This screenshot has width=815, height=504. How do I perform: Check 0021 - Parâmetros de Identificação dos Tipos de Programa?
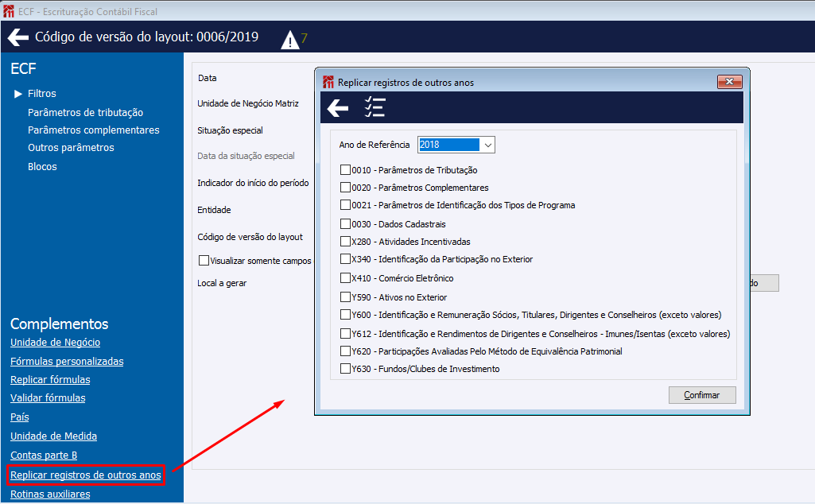(345, 205)
